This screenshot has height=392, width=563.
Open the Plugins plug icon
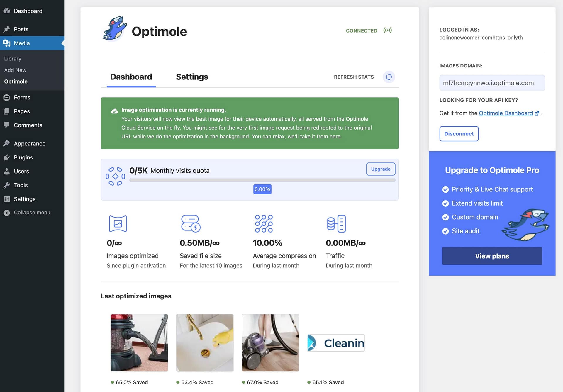(7, 157)
